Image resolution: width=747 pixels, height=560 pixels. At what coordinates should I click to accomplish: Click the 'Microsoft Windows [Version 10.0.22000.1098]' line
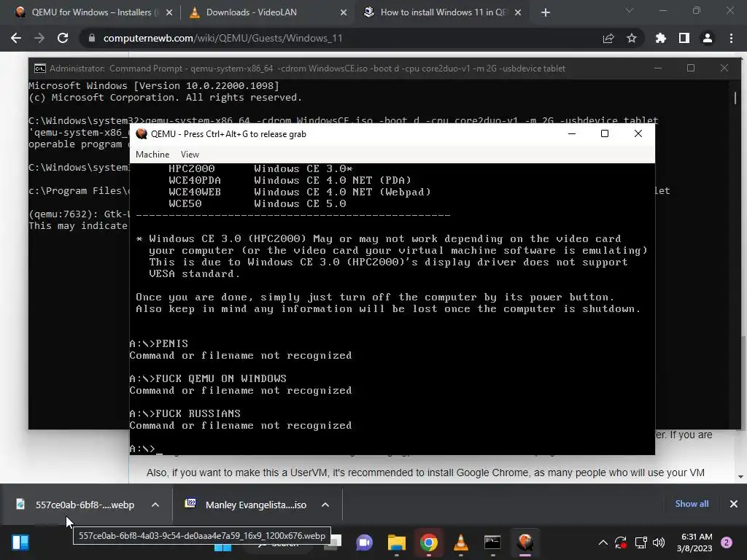(154, 86)
